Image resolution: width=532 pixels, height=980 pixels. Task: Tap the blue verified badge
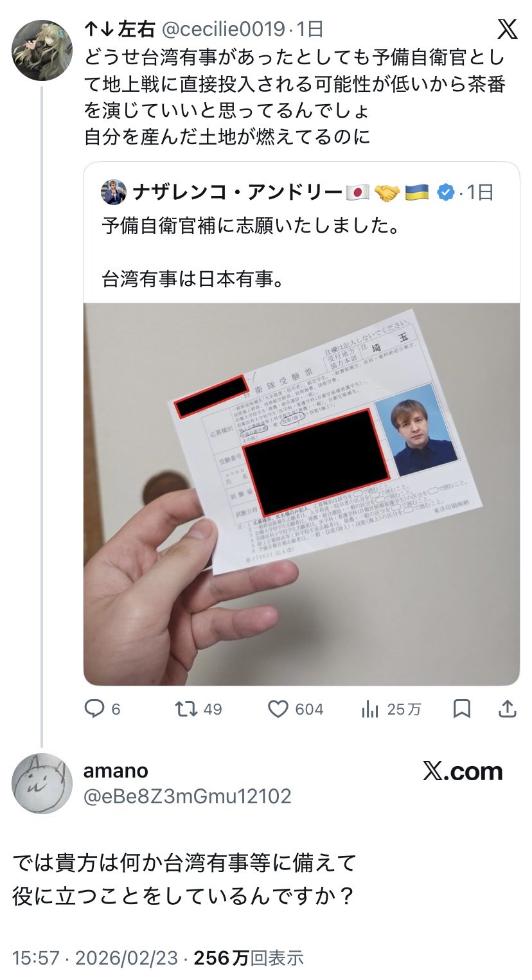pos(445,192)
